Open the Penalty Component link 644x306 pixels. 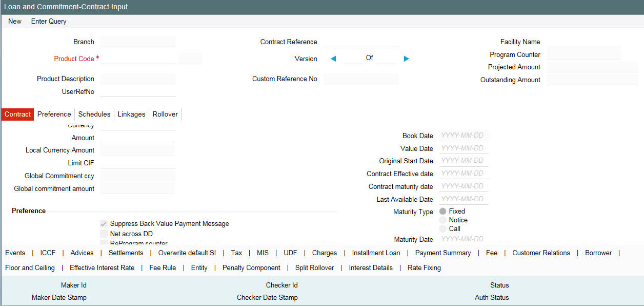tap(251, 267)
